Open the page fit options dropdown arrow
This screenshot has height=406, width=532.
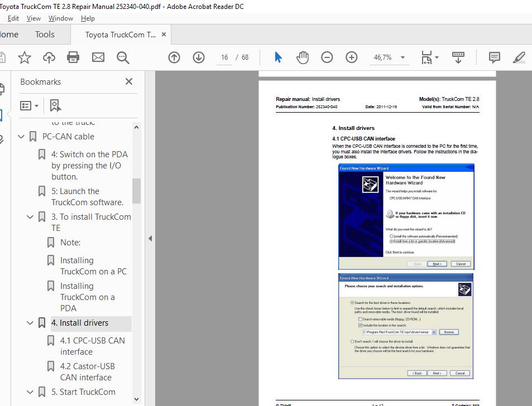click(437, 57)
